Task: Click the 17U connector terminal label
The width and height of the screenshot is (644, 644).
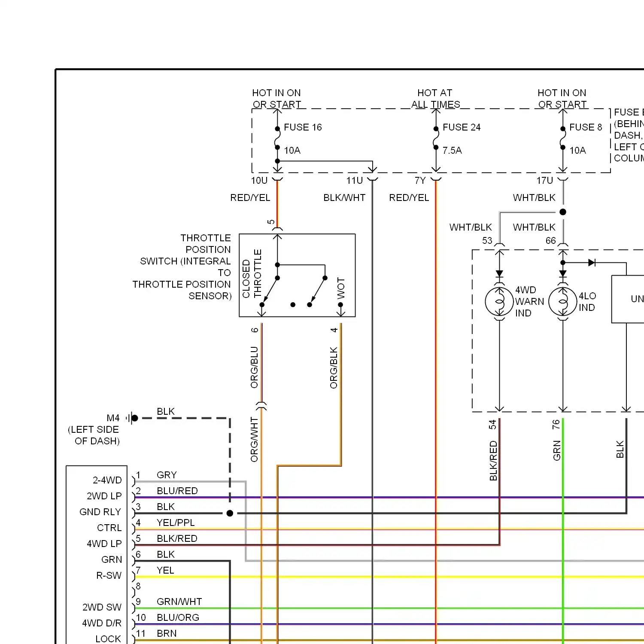Action: pyautogui.click(x=544, y=180)
